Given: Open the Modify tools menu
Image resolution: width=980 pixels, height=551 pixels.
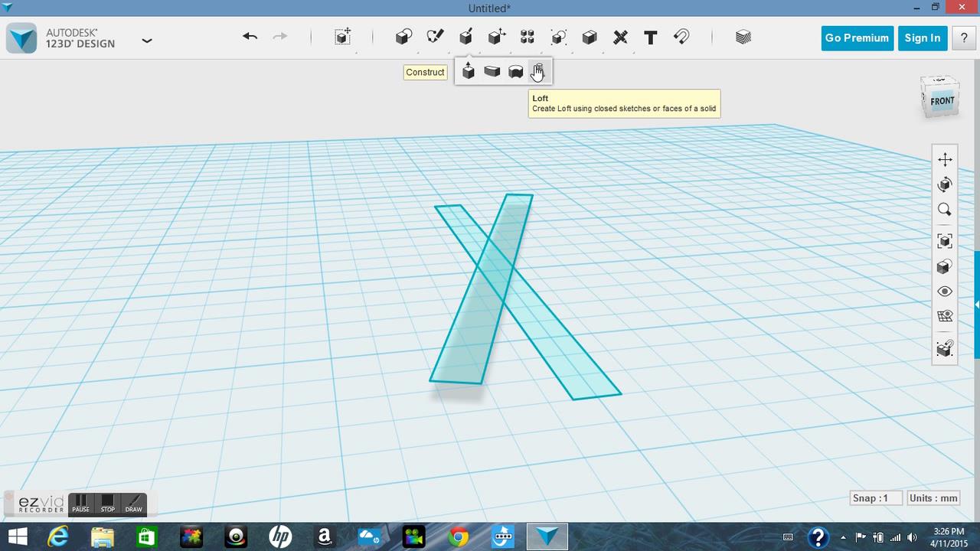Looking at the screenshot, I should [497, 37].
